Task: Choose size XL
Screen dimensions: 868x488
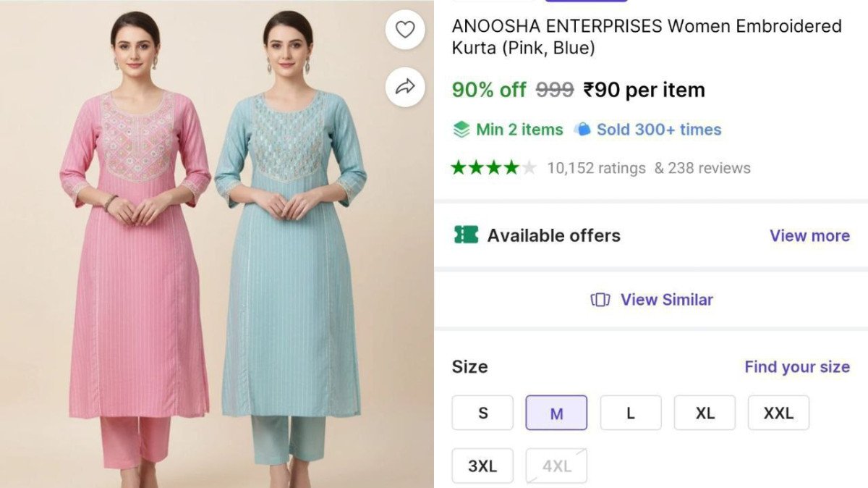Action: (705, 413)
